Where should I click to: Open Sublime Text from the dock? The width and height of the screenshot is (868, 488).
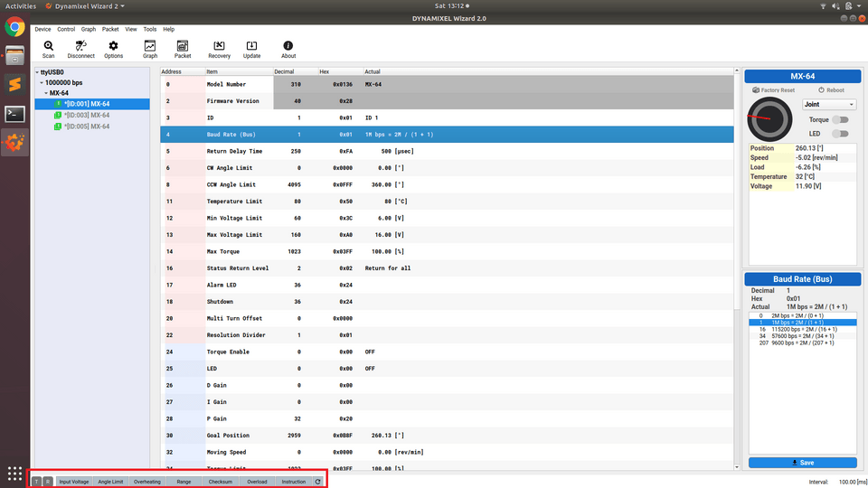15,85
